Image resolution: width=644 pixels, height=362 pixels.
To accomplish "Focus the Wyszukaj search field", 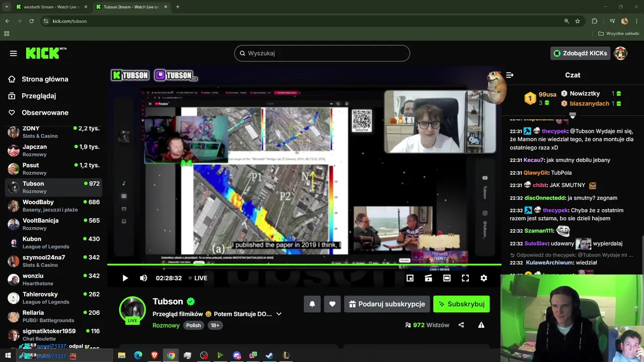I will [x=322, y=53].
